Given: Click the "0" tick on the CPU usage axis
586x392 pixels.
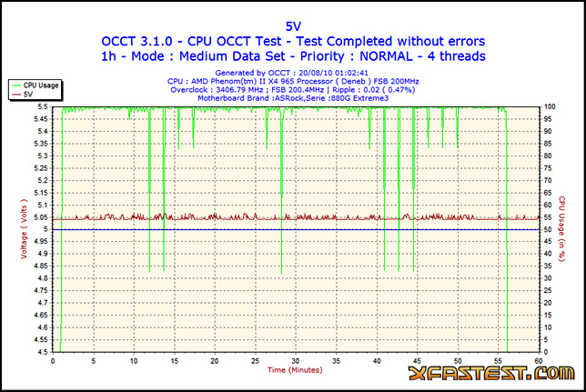Looking at the screenshot, I should click(546, 352).
